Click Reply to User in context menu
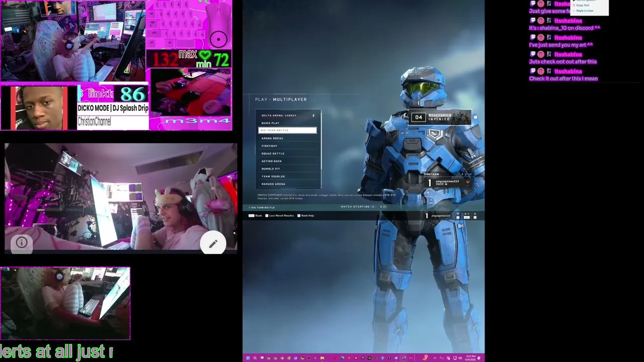This screenshot has height=362, width=644. click(x=585, y=11)
